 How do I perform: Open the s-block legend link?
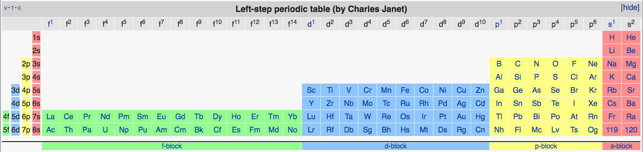[x=622, y=146]
